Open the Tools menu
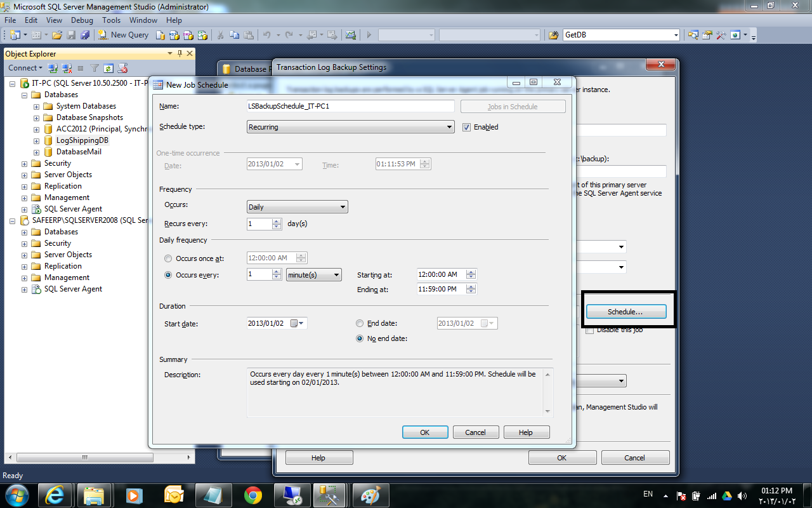Screen dimensions: 812x508 pyautogui.click(x=111, y=20)
